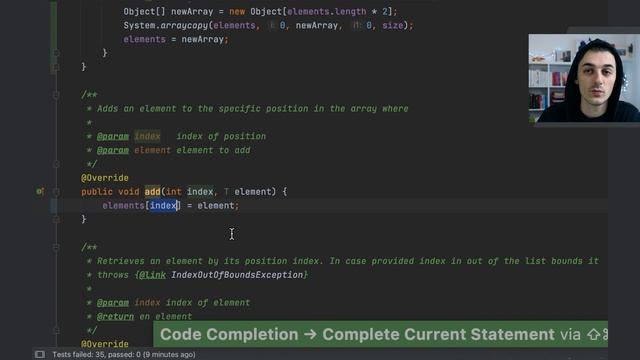The width and height of the screenshot is (640, 360).
Task: Click '@Override' above public void add
Action: [x=105, y=178]
